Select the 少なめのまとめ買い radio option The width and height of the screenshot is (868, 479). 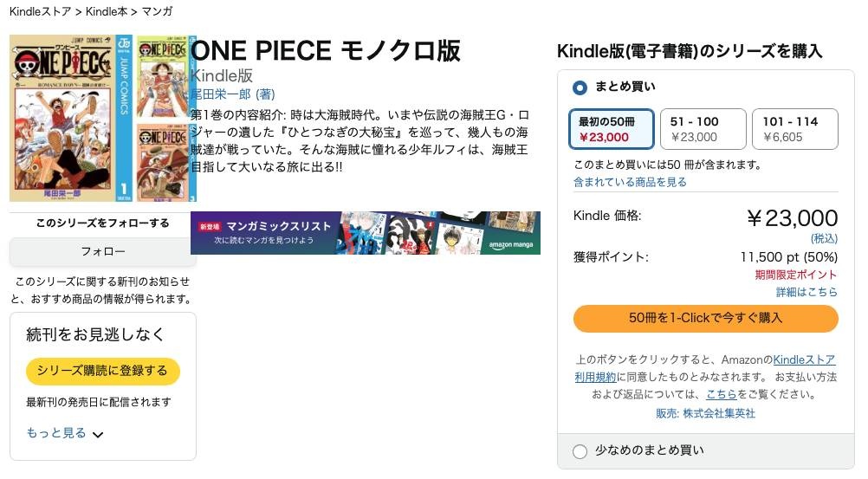[580, 450]
